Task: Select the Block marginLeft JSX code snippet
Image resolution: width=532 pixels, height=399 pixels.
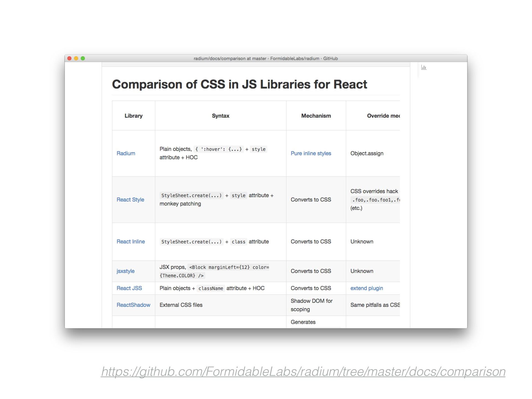Action: point(214,271)
